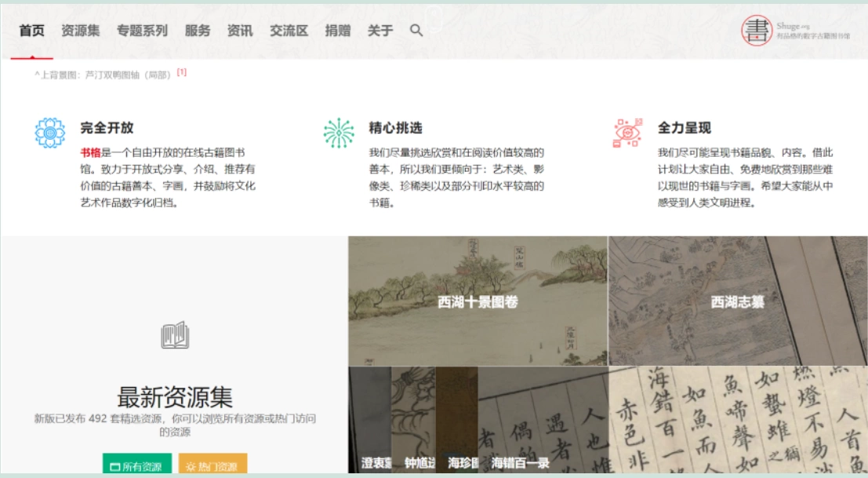The height and width of the screenshot is (478, 868).
Task: Open the 捐赠 page
Action: coord(338,31)
